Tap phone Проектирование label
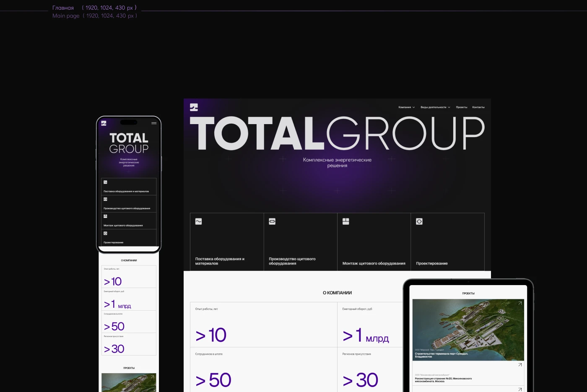 (x=114, y=243)
